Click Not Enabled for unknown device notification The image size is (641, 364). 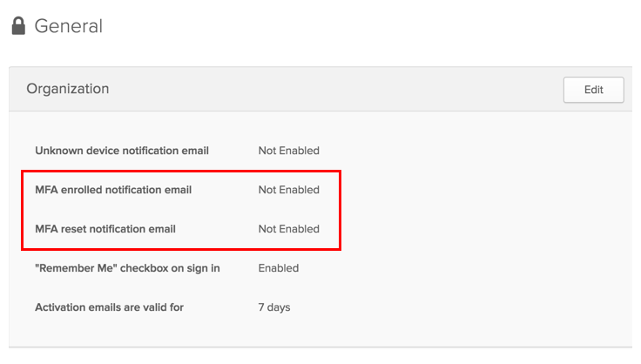point(288,151)
